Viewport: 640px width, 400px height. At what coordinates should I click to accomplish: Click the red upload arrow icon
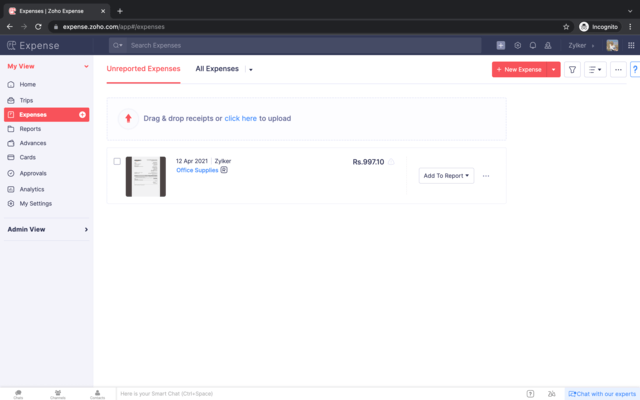click(x=128, y=118)
